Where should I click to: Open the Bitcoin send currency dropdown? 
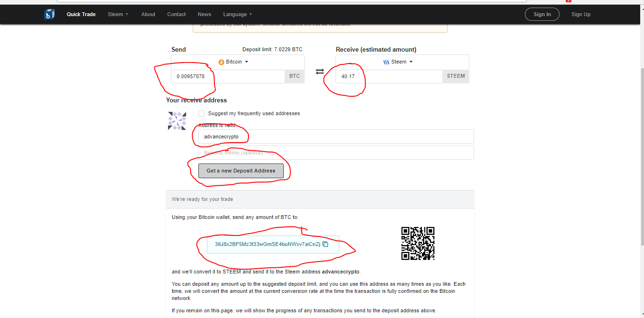pyautogui.click(x=238, y=62)
